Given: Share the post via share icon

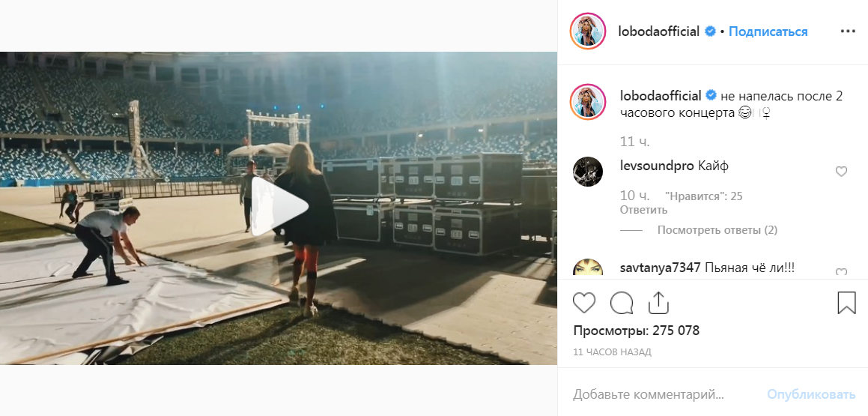Looking at the screenshot, I should coord(658,303).
